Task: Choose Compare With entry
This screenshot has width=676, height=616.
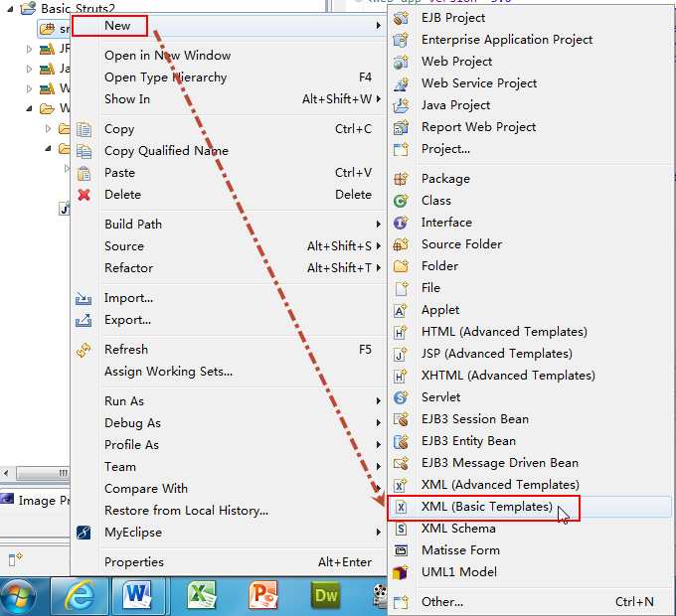Action: coord(146,489)
